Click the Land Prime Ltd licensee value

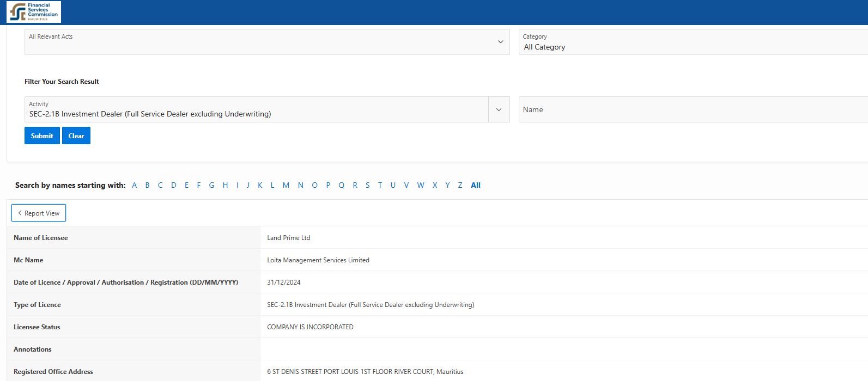(x=289, y=238)
